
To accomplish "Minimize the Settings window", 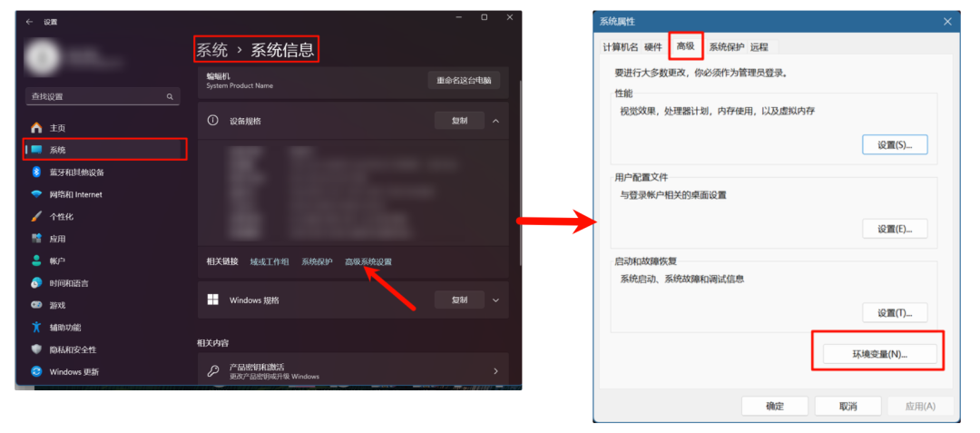I will pos(459,17).
